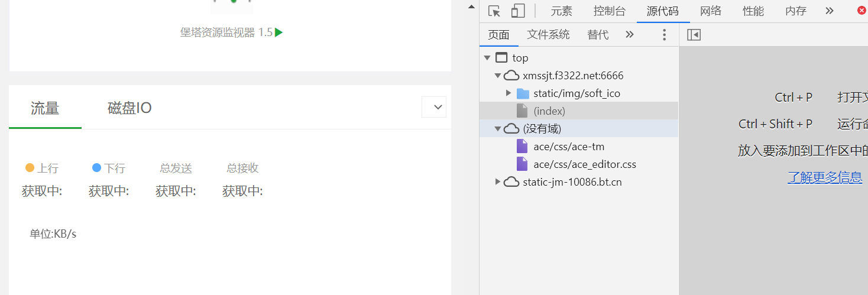The image size is (868, 295).
Task: Activate the inspect element picker icon
Action: (x=495, y=11)
